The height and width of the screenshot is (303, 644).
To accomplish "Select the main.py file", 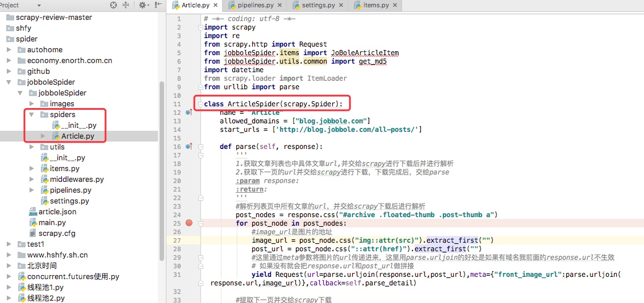I will (x=52, y=222).
